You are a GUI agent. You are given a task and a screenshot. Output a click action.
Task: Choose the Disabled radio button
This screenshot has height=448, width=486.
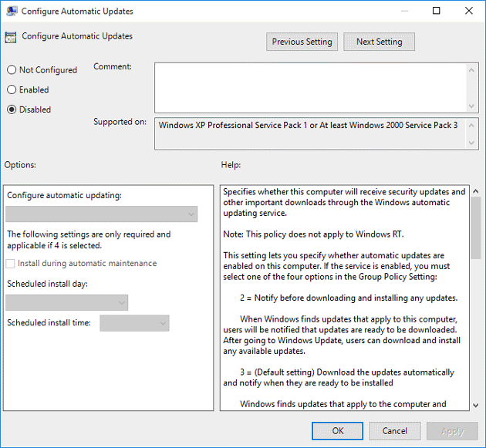12,109
